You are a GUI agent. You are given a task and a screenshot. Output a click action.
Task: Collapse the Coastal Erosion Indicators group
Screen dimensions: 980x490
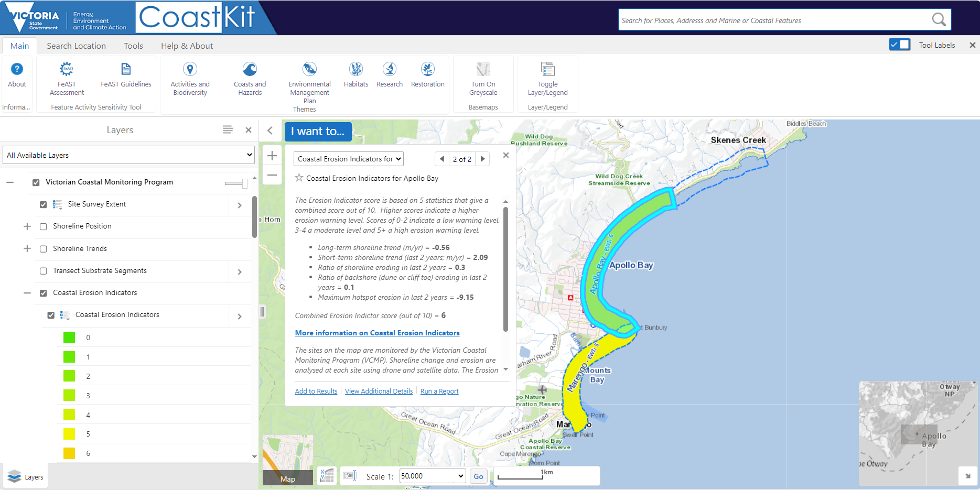tap(27, 293)
